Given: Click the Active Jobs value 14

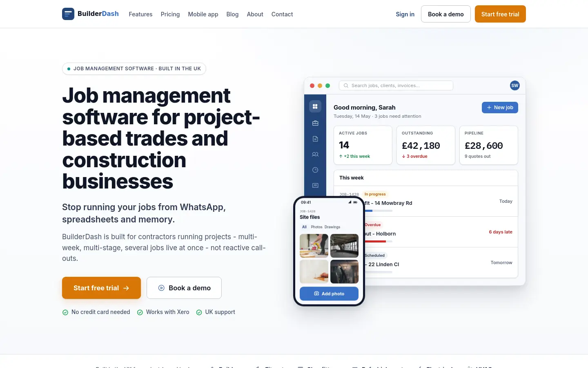Looking at the screenshot, I should [x=344, y=145].
